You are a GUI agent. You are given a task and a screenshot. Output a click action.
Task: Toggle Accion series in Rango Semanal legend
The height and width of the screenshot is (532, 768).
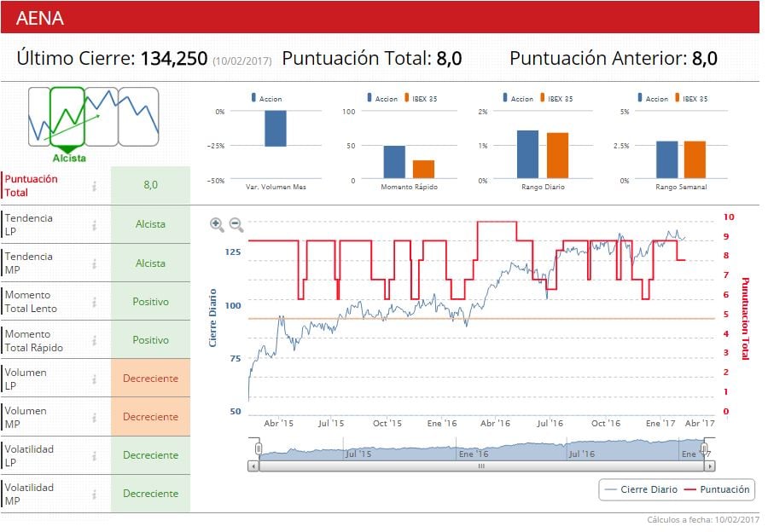(x=653, y=98)
